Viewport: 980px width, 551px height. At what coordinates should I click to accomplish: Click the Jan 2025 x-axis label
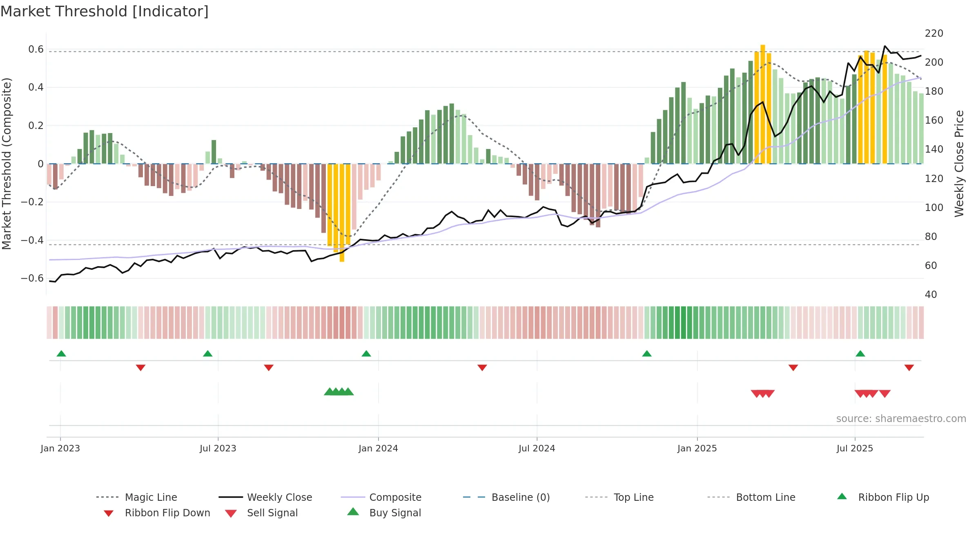(697, 448)
